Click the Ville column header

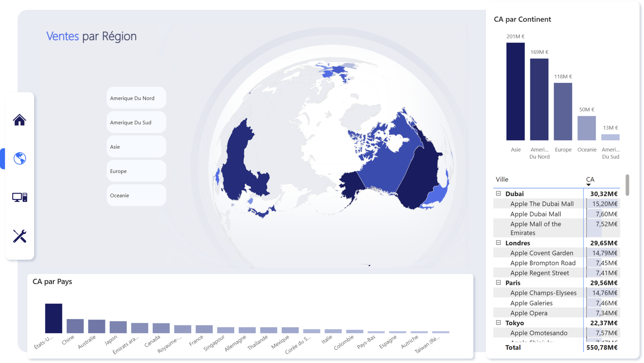[502, 179]
